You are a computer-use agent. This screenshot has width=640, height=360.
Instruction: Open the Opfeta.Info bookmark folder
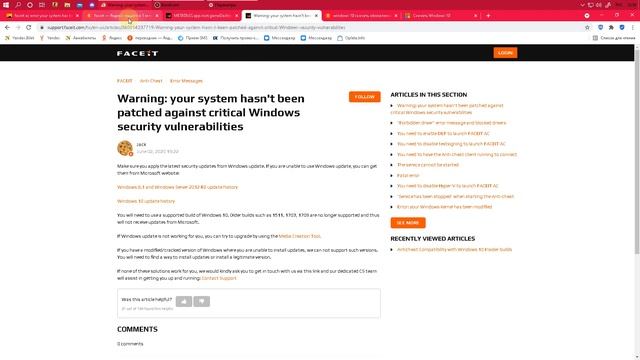coord(351,38)
